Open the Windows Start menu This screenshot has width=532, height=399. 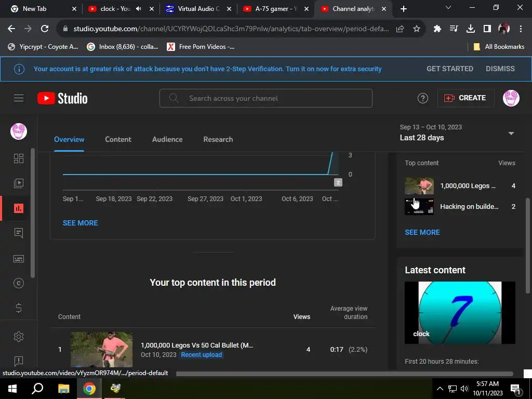coord(12,389)
